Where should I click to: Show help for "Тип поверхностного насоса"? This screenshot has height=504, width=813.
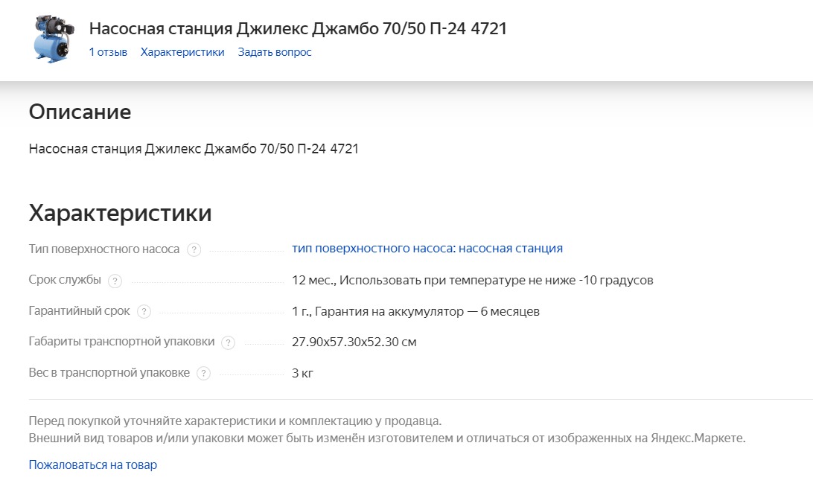pyautogui.click(x=194, y=250)
